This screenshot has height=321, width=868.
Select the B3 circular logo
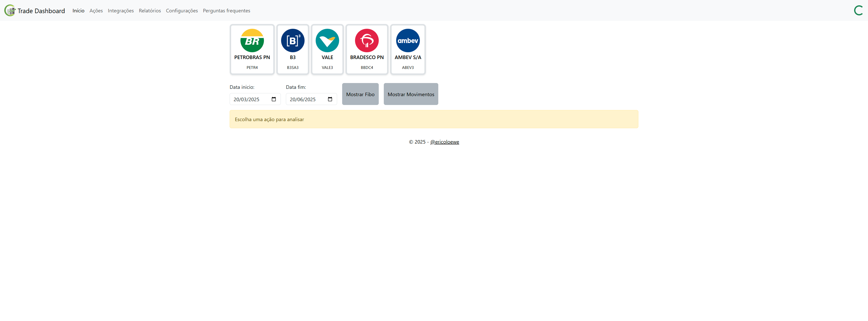[x=292, y=40]
